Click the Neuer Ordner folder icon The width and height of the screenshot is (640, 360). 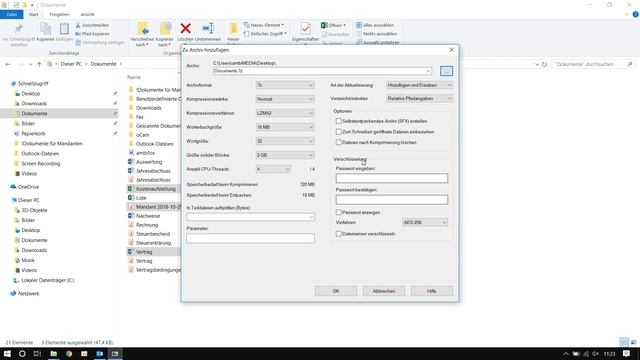coord(233,28)
